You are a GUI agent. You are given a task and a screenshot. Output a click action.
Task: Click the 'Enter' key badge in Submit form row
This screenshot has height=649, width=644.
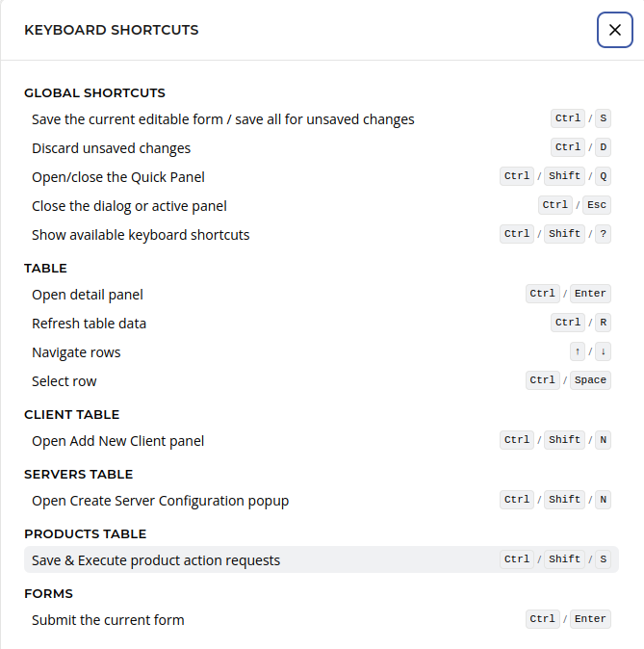coord(590,619)
